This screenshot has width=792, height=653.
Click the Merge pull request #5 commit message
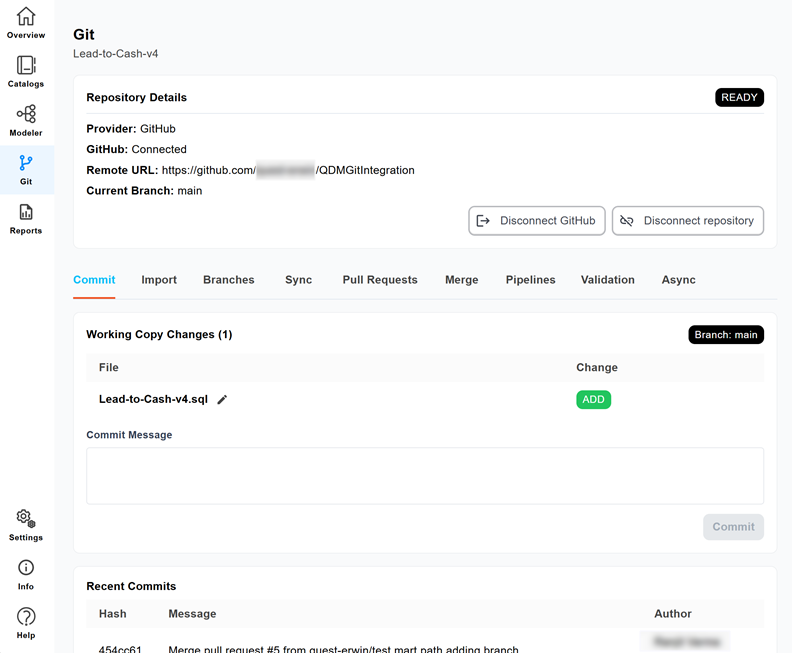343,648
